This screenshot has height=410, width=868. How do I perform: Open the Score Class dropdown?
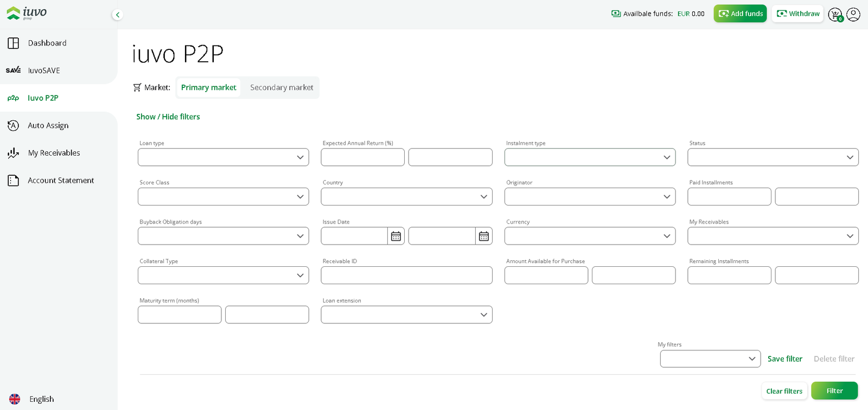pyautogui.click(x=224, y=196)
